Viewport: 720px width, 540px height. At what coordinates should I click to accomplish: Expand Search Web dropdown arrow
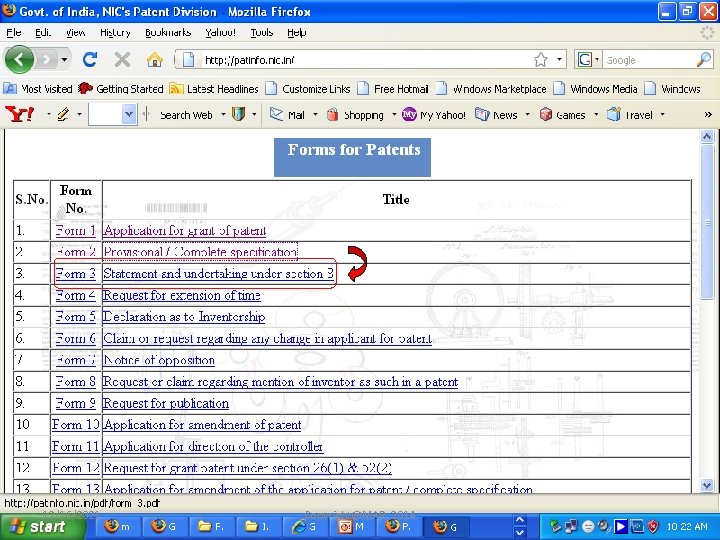224,115
